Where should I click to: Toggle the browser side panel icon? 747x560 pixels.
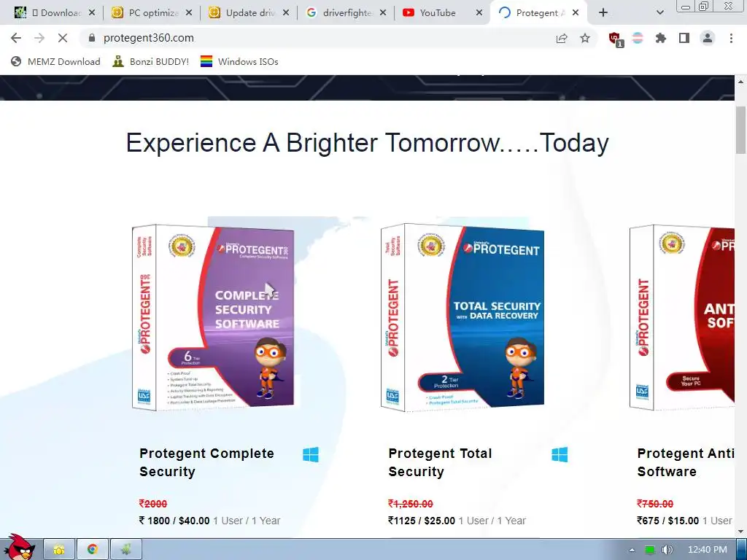pyautogui.click(x=684, y=38)
